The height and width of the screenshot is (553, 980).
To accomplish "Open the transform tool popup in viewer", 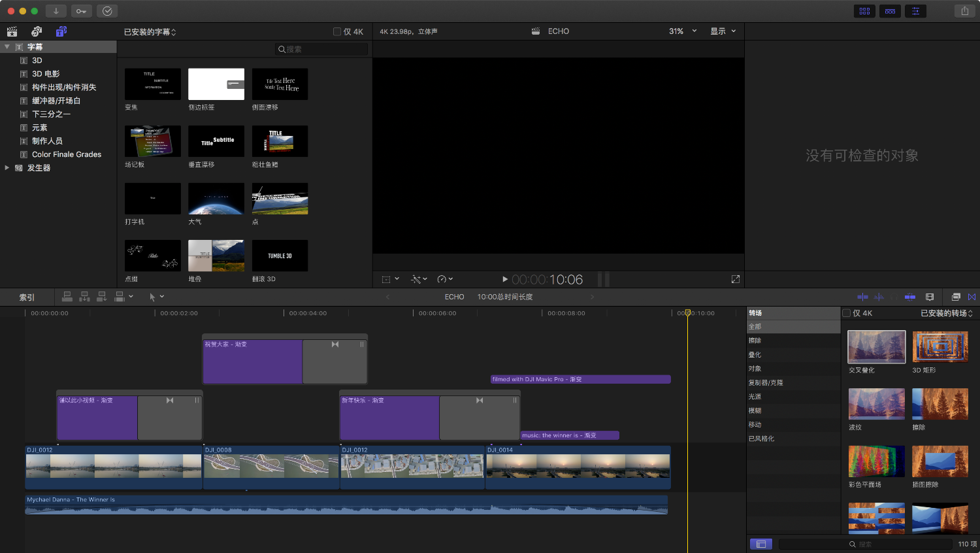I will point(390,279).
